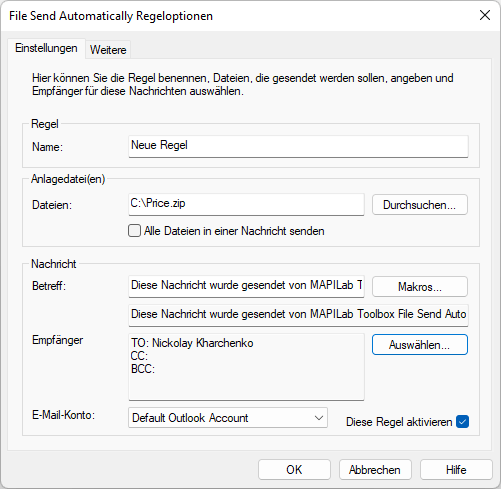
Task: Open help with Hilfe button
Action: point(456,470)
